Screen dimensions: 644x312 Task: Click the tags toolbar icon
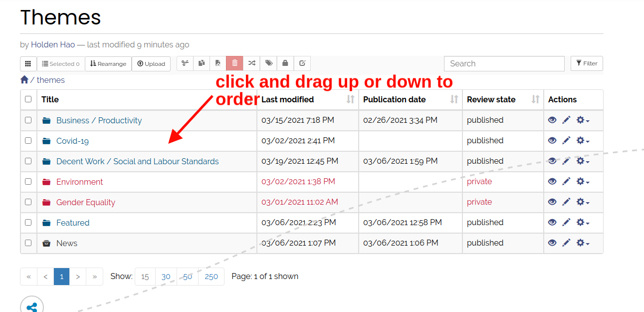pyautogui.click(x=268, y=63)
